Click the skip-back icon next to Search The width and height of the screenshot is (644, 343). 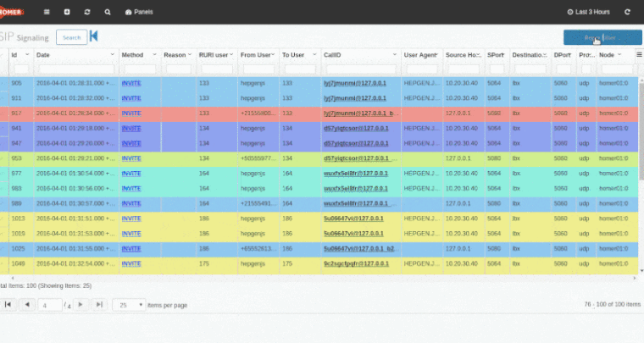94,36
